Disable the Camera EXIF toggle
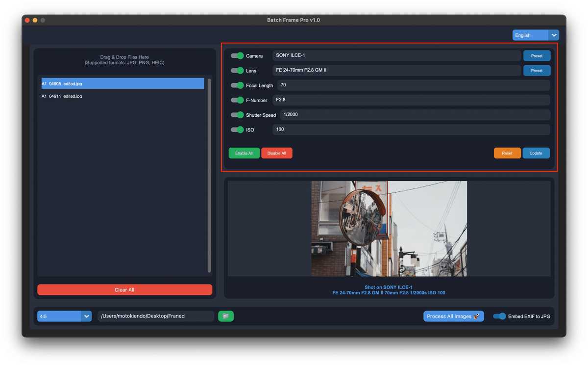 [x=237, y=55]
